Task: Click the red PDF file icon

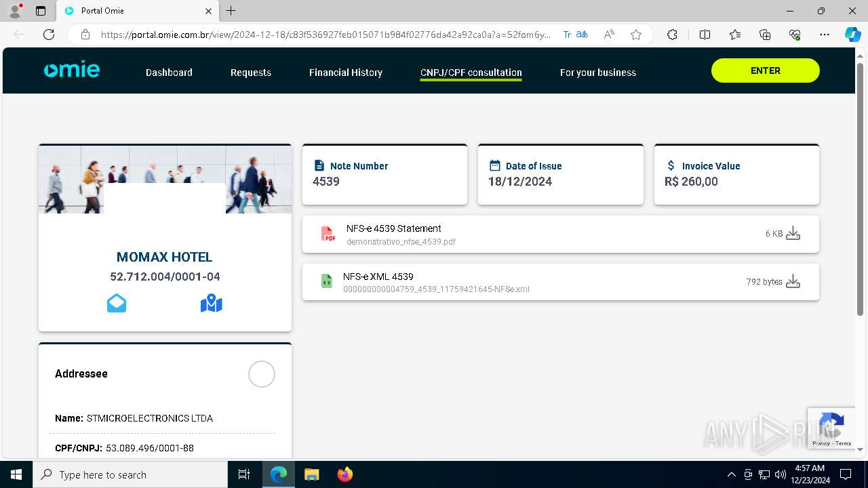Action: point(328,234)
